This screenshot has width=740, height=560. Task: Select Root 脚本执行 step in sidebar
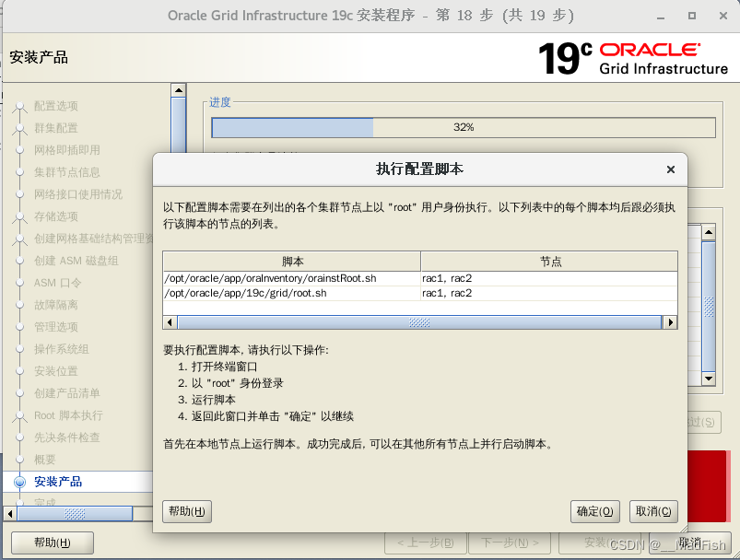click(x=68, y=415)
